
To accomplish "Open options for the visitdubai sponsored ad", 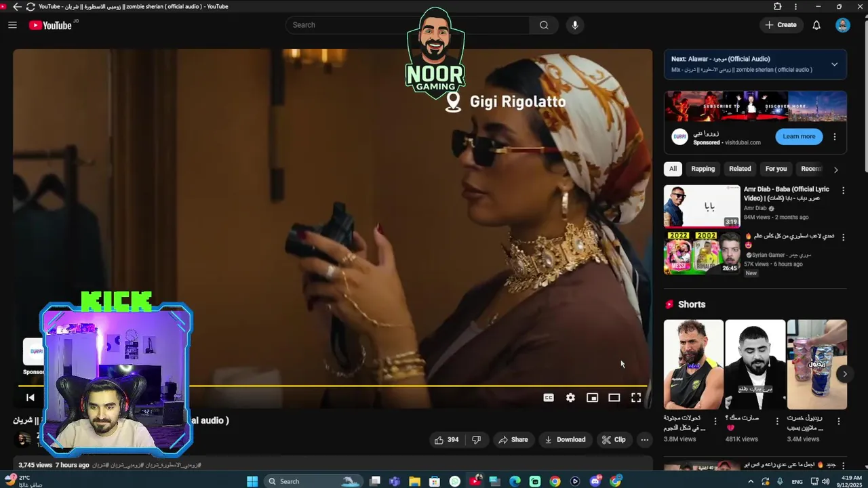I will tap(835, 136).
